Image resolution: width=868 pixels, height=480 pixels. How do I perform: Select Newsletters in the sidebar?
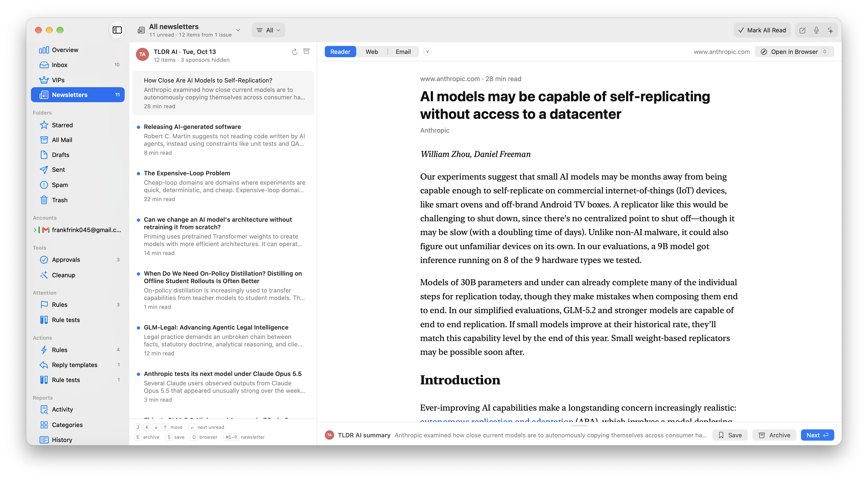[78, 95]
